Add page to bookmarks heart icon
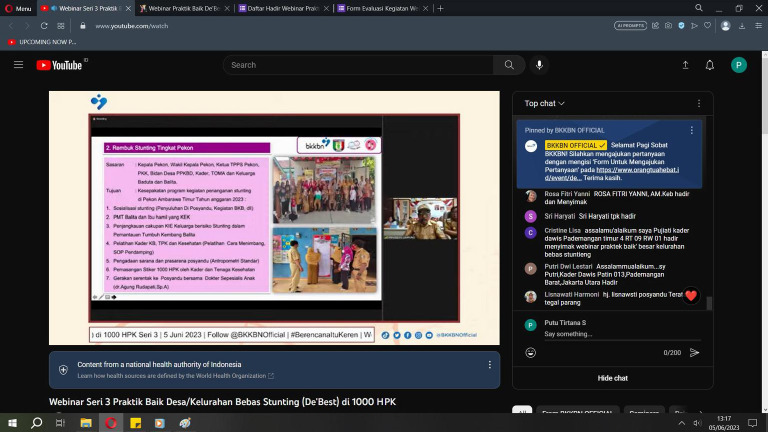768x432 pixels. [707, 25]
